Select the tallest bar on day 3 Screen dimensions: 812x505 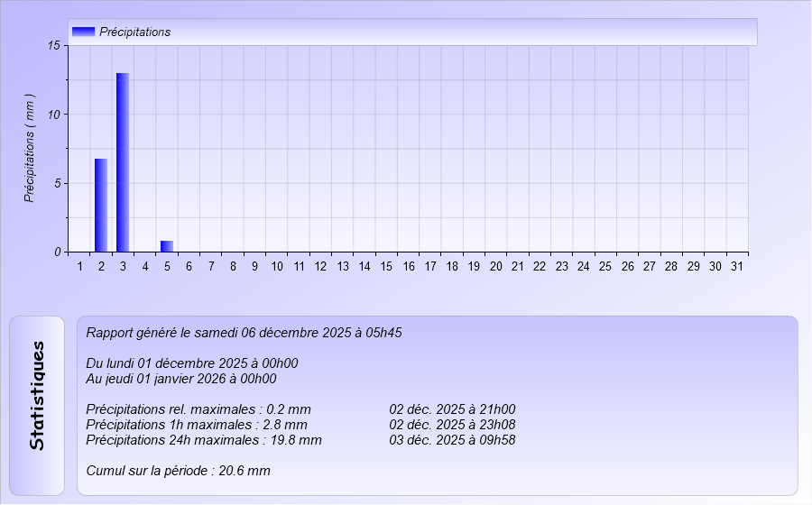(123, 162)
